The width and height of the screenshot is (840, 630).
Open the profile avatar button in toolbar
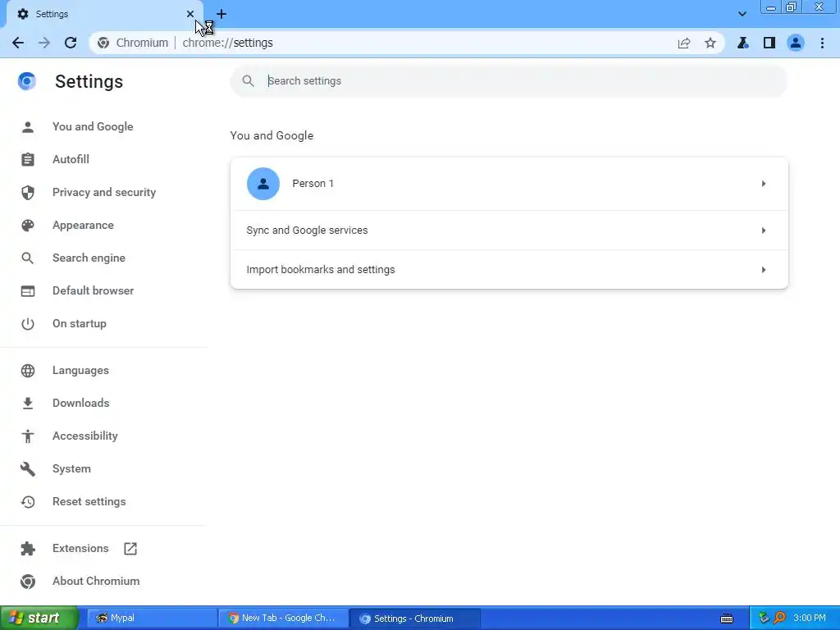(x=796, y=43)
